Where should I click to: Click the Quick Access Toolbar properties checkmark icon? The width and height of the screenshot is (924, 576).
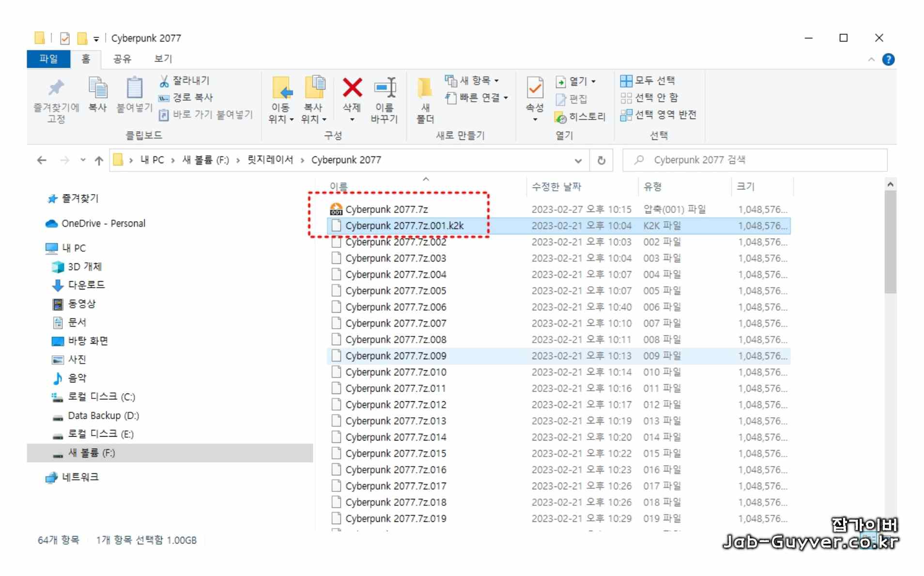[x=65, y=38]
